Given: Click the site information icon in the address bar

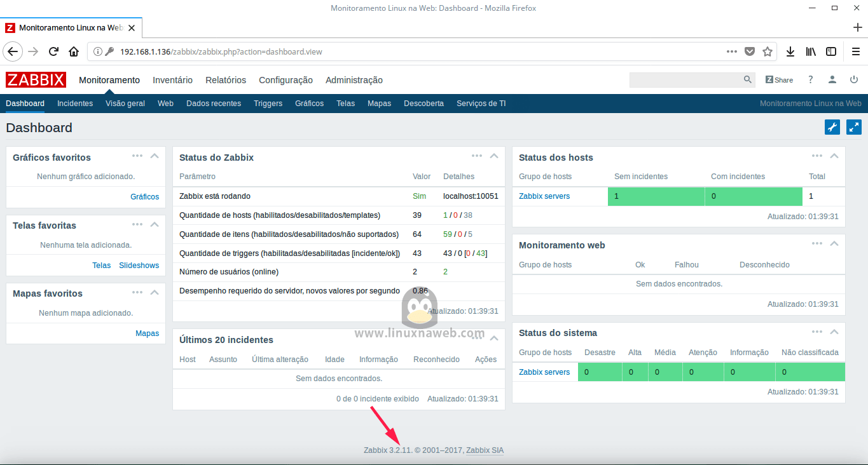Looking at the screenshot, I should point(98,51).
